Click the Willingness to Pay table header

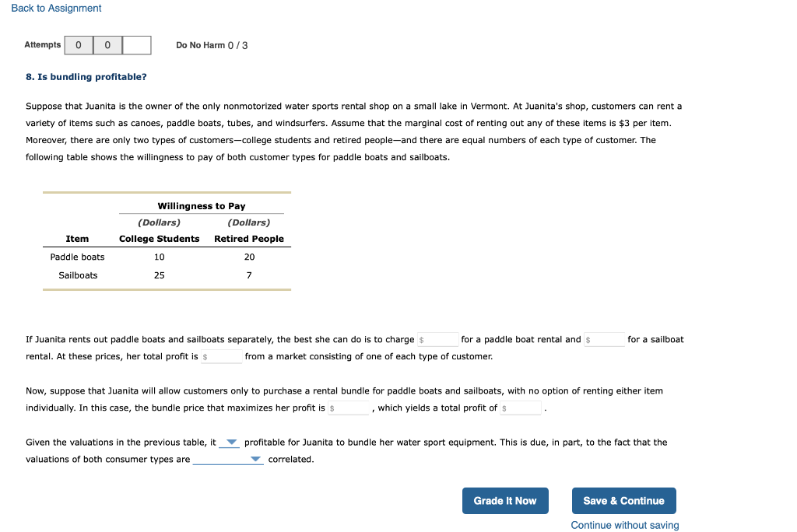coord(202,205)
